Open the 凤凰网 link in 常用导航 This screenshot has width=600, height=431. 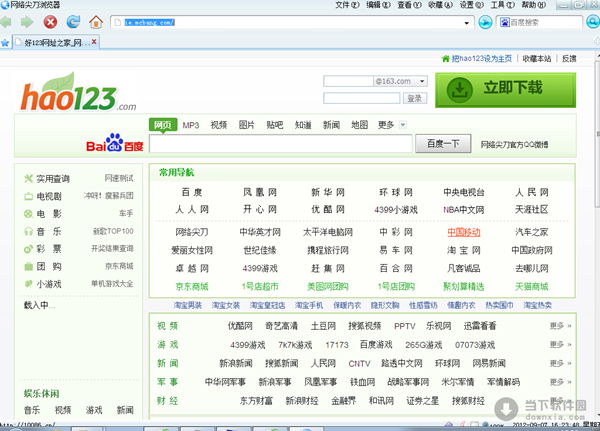[260, 192]
